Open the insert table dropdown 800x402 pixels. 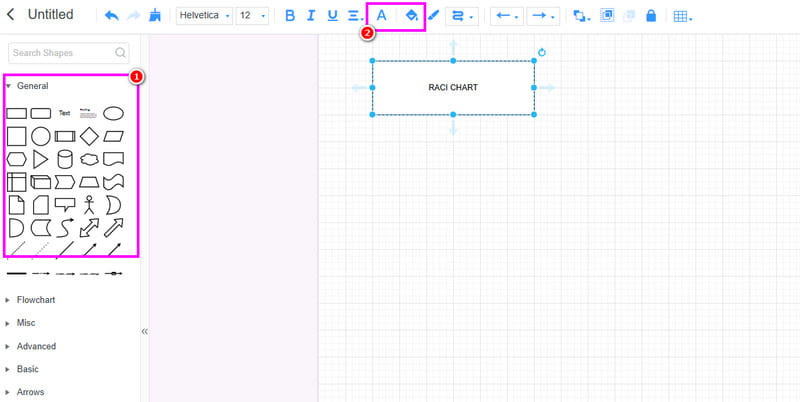[683, 16]
